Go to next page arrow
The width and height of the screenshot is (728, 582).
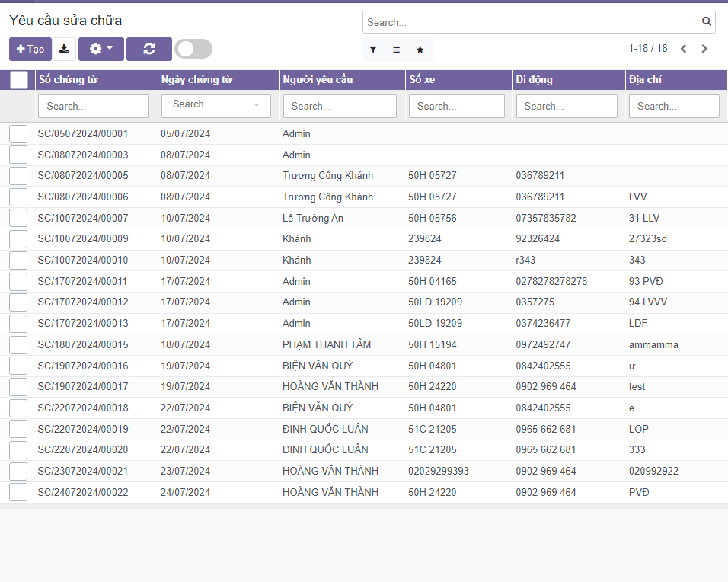click(704, 49)
